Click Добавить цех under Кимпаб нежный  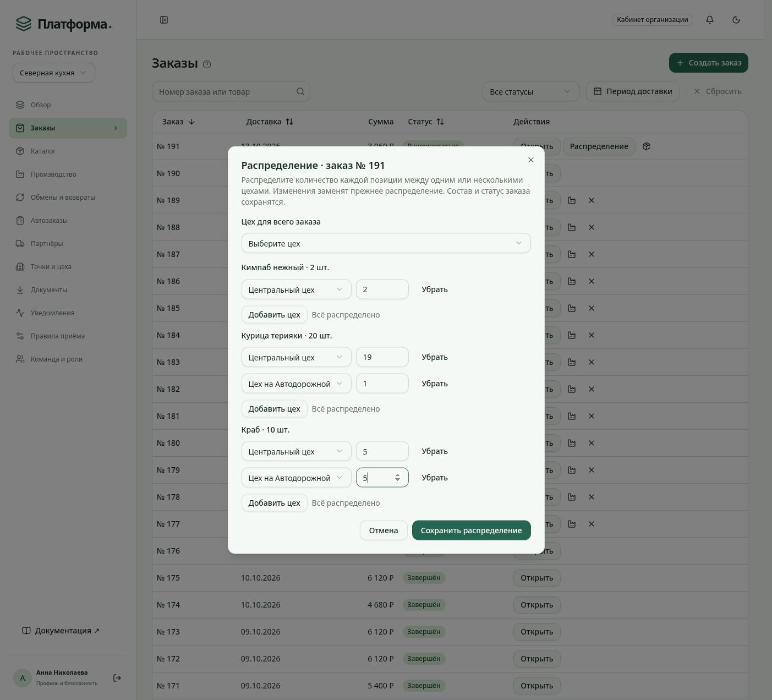pyautogui.click(x=274, y=315)
